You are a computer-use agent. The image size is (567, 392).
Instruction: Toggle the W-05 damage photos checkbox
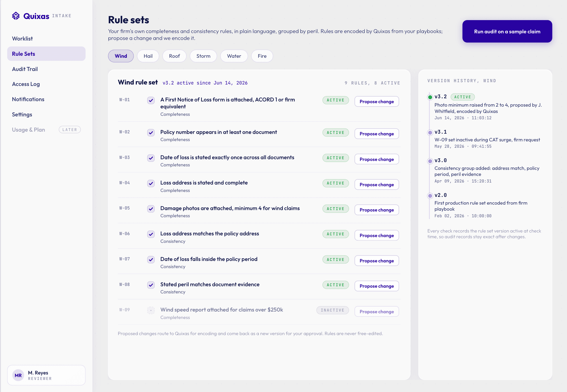tap(151, 209)
